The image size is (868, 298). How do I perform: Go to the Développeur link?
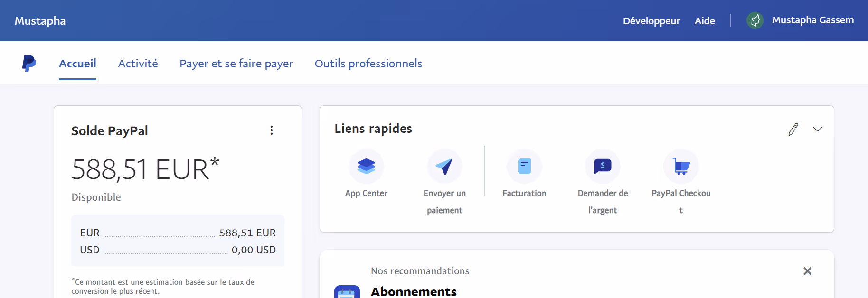[651, 21]
